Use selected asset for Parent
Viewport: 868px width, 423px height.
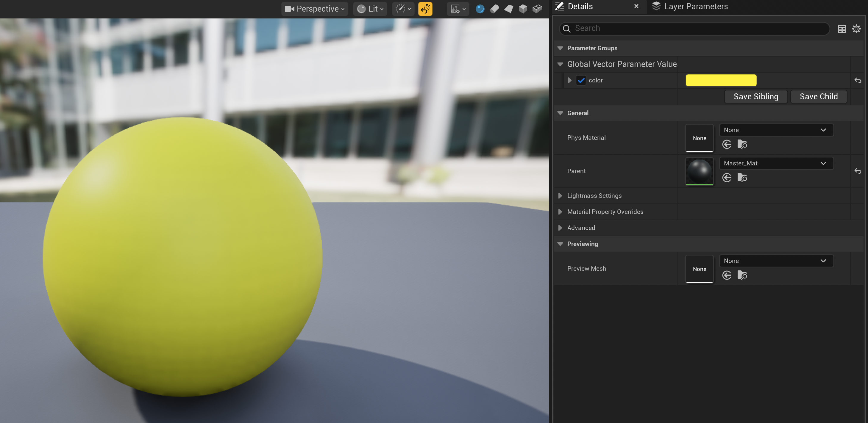[x=727, y=178]
